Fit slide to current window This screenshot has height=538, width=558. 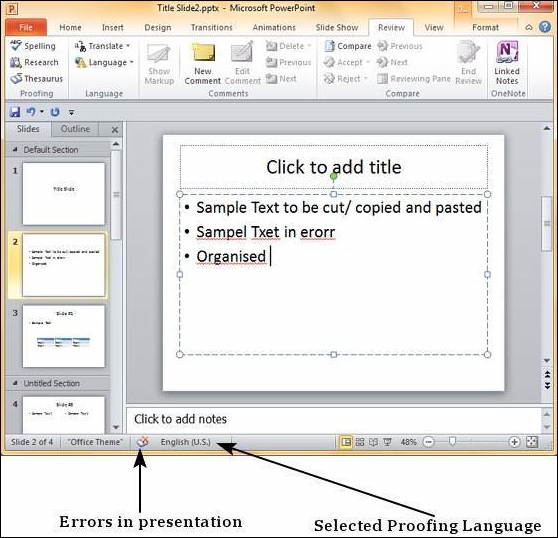tap(532, 442)
